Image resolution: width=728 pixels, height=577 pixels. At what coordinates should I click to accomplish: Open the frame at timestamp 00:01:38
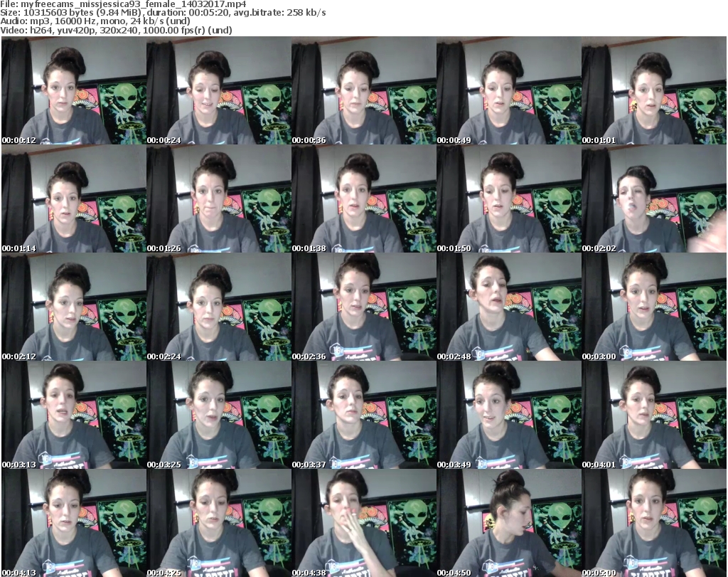[x=364, y=198]
